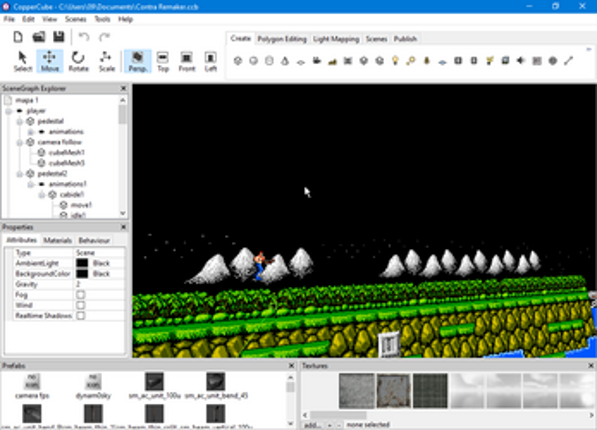Image resolution: width=597 pixels, height=430 pixels.
Task: Open the View menu
Action: point(49,19)
